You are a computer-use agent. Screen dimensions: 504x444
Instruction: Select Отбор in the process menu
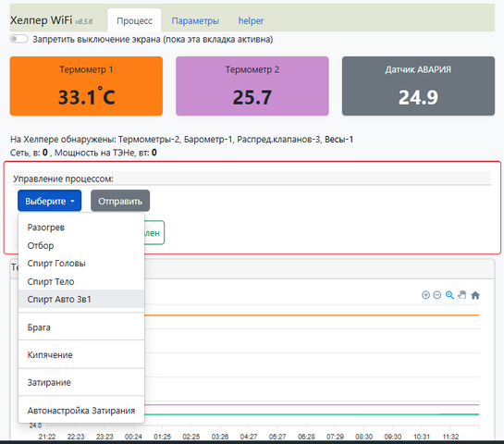pos(81,245)
